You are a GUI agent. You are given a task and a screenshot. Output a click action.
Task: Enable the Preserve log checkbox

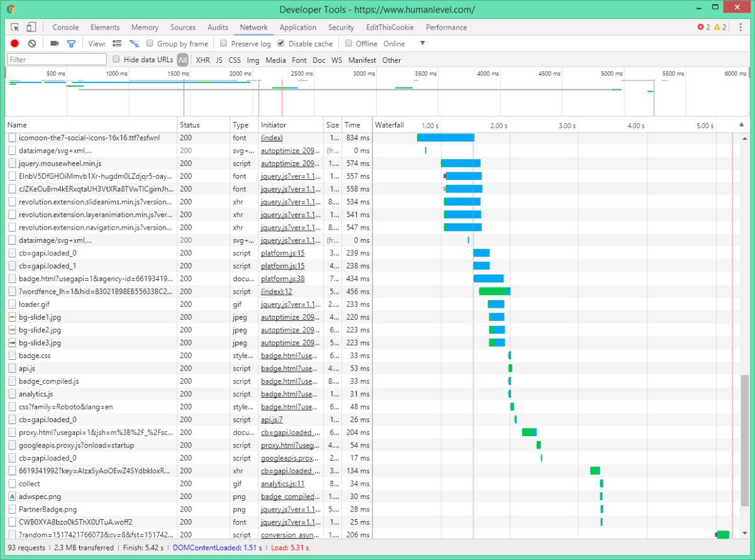click(x=223, y=43)
